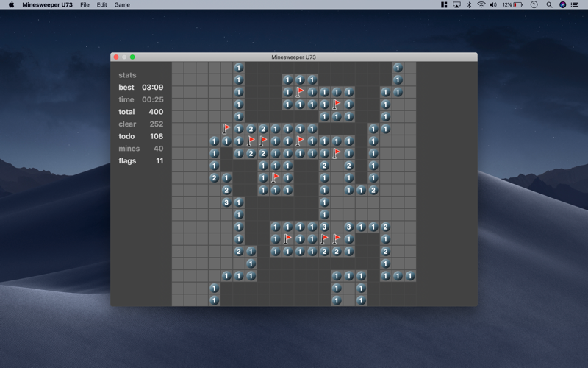Click the volume speaker icon
Image resolution: width=588 pixels, height=368 pixels.
493,4
